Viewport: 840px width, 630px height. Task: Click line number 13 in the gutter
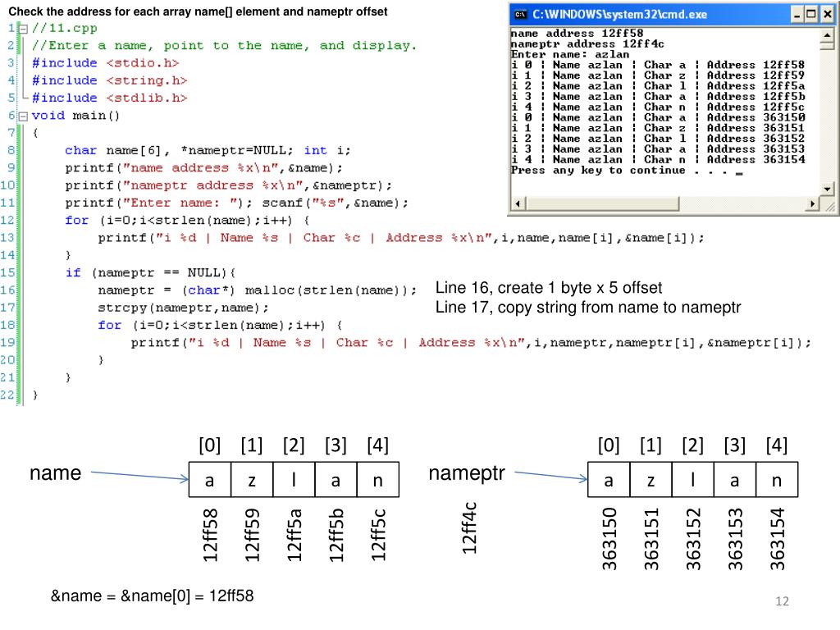point(8,238)
